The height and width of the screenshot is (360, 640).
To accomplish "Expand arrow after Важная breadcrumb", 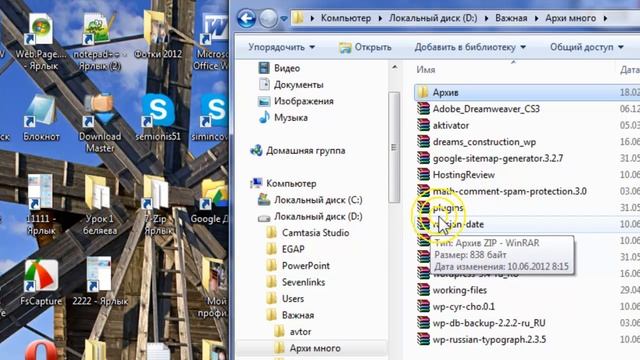I will pyautogui.click(x=536, y=18).
